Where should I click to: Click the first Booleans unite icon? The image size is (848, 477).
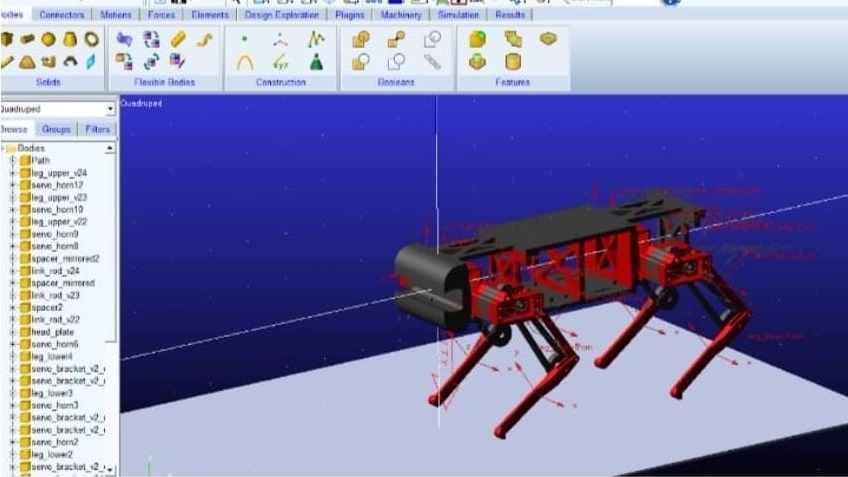coord(360,39)
